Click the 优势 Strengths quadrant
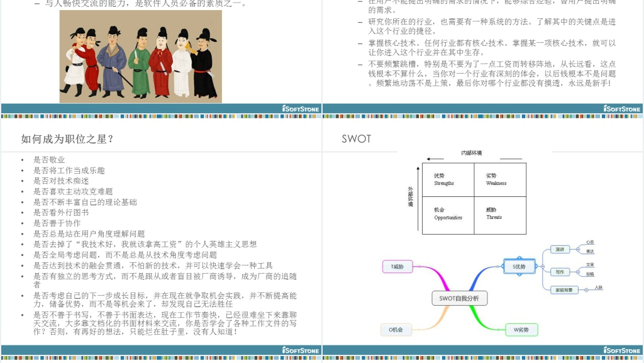Viewport: 644px width, 363px height. [448, 179]
